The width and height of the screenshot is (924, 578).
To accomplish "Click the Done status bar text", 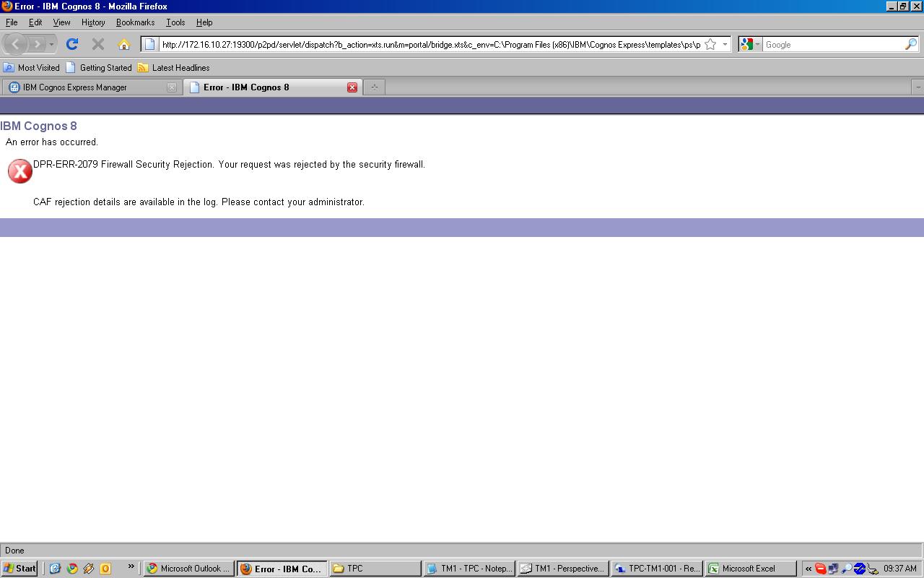I will click(14, 551).
